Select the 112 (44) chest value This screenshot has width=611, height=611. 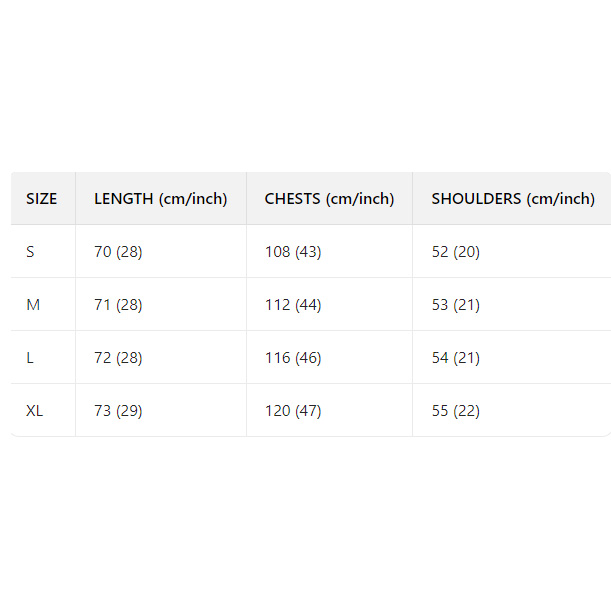click(x=293, y=305)
